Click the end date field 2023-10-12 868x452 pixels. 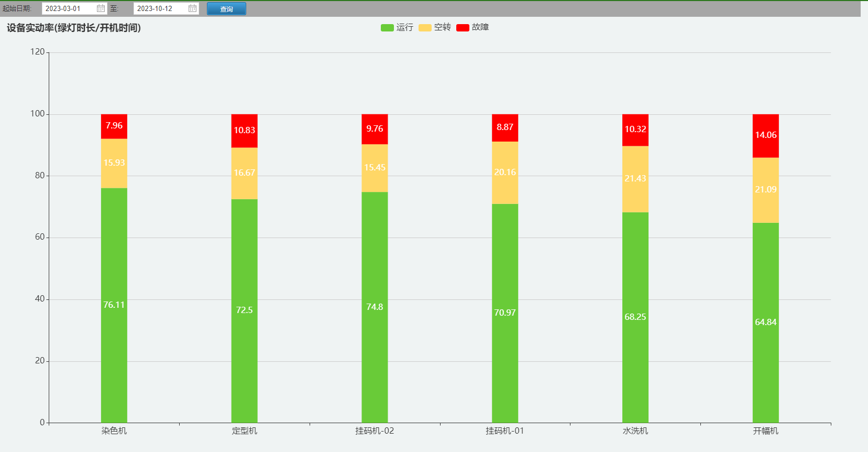pyautogui.click(x=166, y=8)
